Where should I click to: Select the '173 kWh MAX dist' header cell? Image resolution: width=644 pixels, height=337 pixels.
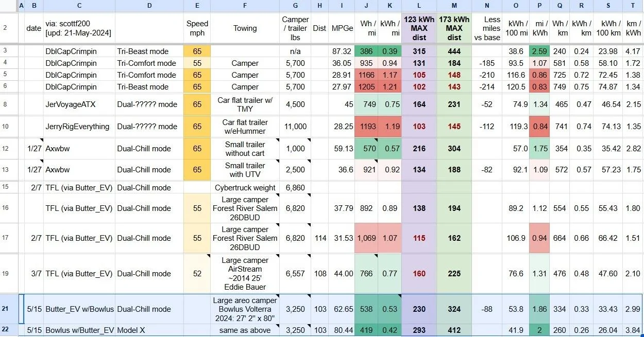click(x=454, y=28)
